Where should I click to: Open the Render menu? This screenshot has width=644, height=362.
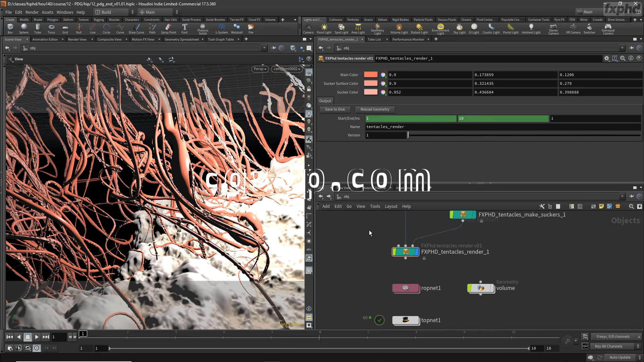point(32,12)
